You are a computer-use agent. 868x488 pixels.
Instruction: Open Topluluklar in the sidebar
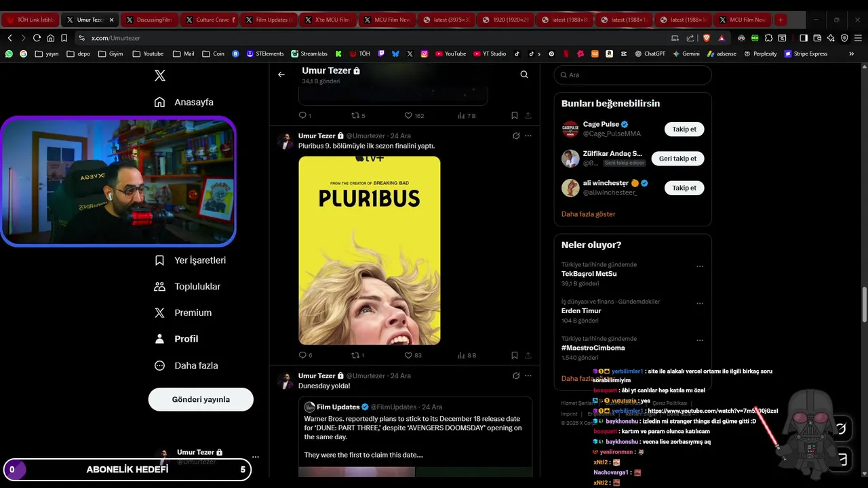187,287
